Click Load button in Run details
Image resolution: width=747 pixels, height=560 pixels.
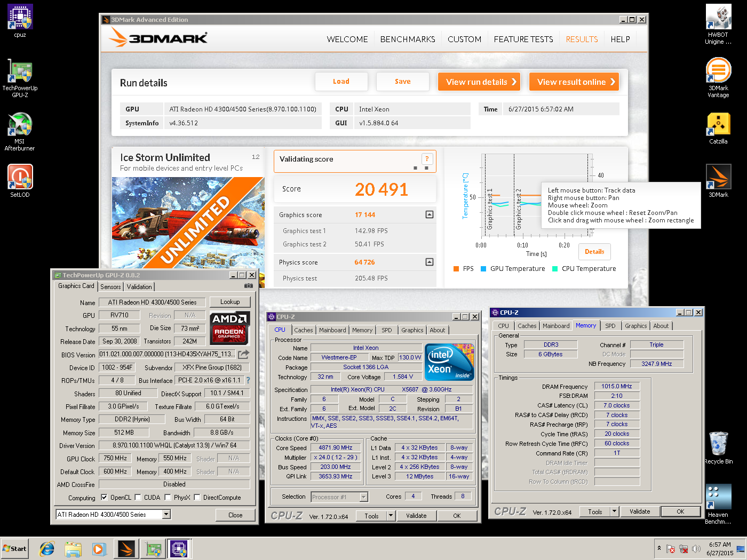click(341, 82)
